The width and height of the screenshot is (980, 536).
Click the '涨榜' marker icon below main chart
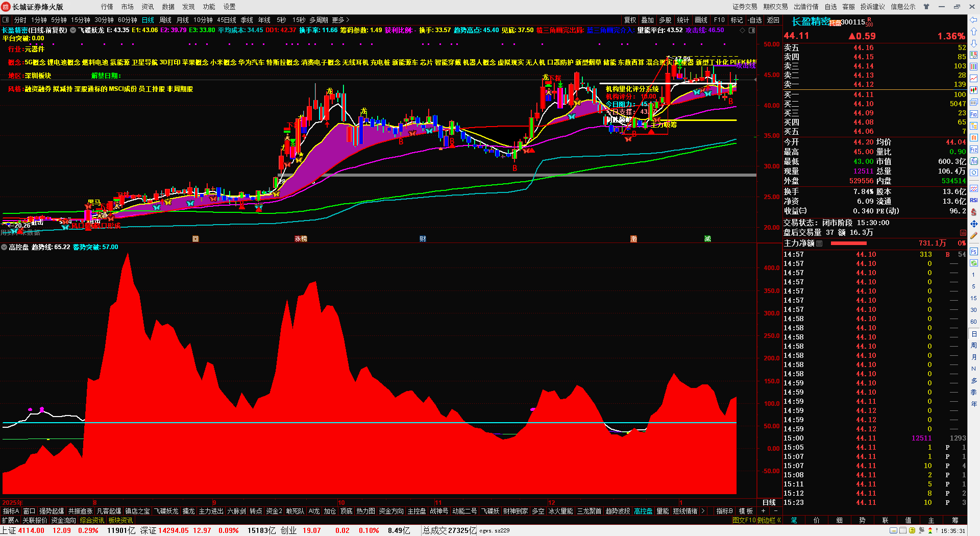[301, 239]
